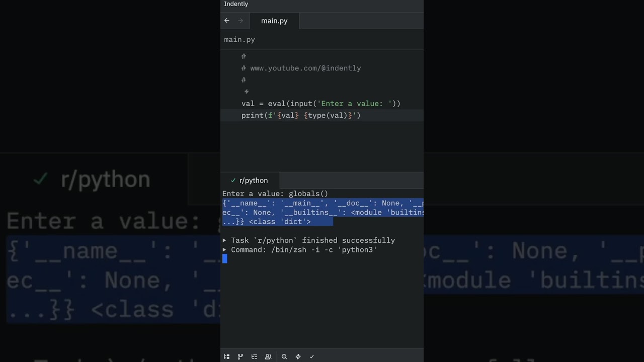Open the git branch panel icon

click(240, 356)
